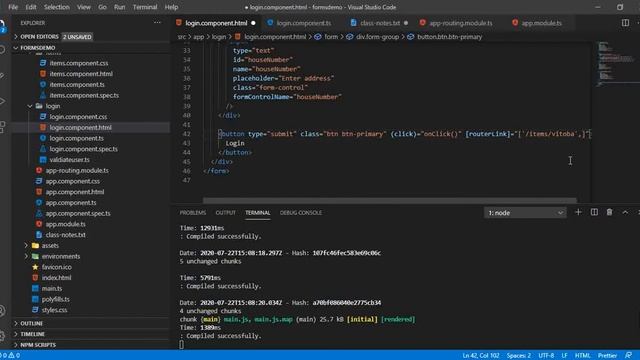The height and width of the screenshot is (360, 640).
Task: Select the terminal dropdown '1: node'
Action: 525,213
